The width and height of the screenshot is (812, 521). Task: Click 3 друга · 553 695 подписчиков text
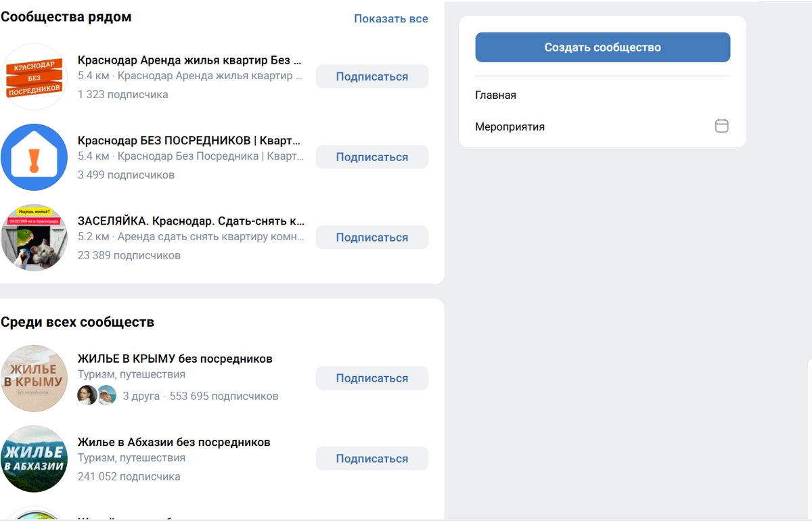tap(200, 396)
